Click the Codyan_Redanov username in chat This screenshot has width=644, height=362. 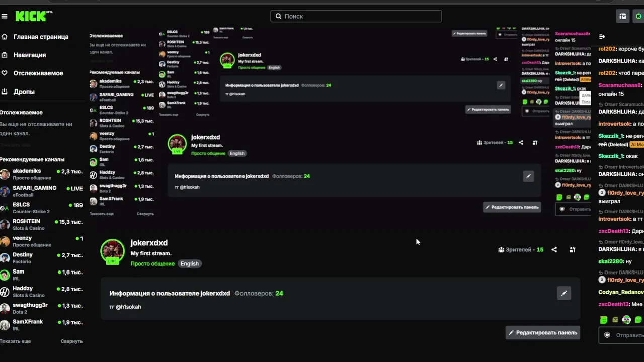[x=621, y=292]
